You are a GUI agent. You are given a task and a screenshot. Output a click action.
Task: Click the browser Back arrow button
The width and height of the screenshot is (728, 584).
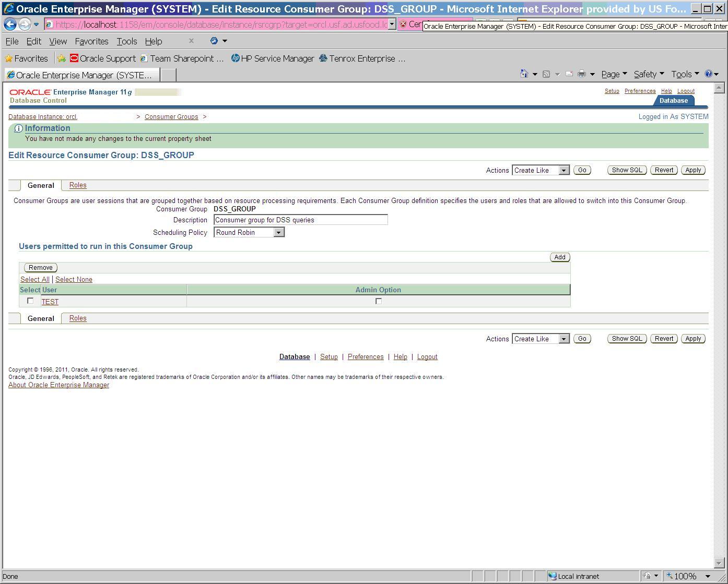point(10,25)
